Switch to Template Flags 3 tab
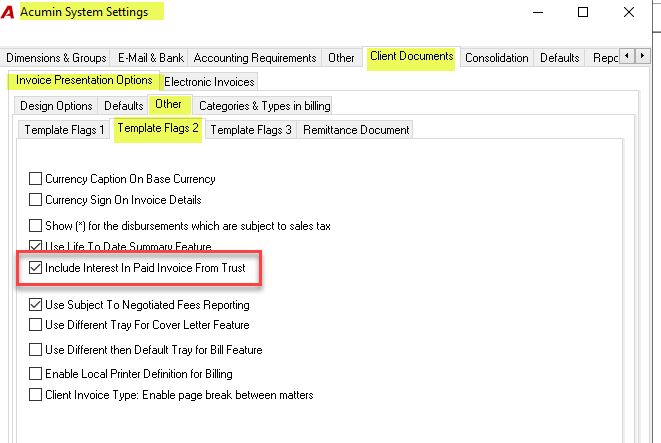661x443 pixels. [x=251, y=130]
